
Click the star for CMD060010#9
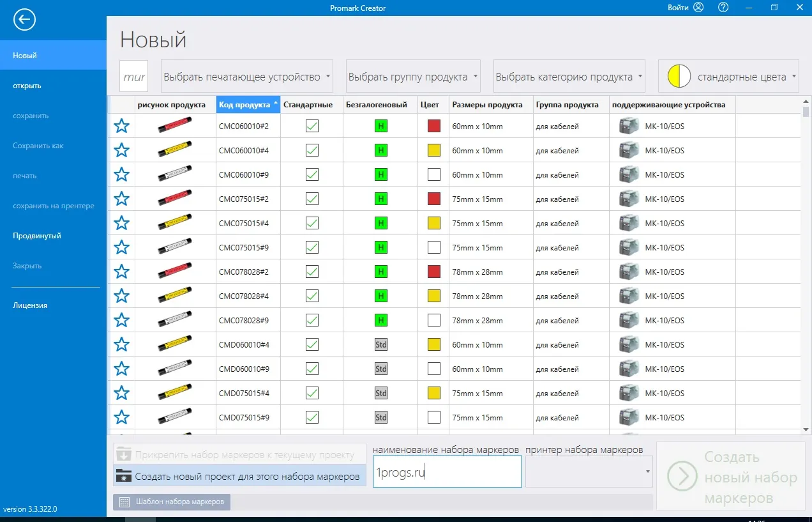pyautogui.click(x=121, y=369)
